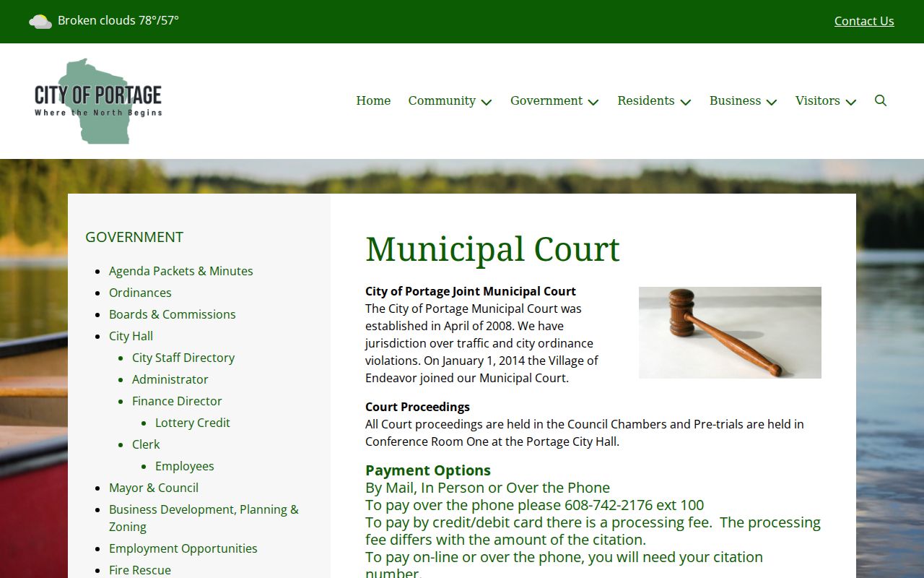Click the City of Portage logo

(98, 101)
